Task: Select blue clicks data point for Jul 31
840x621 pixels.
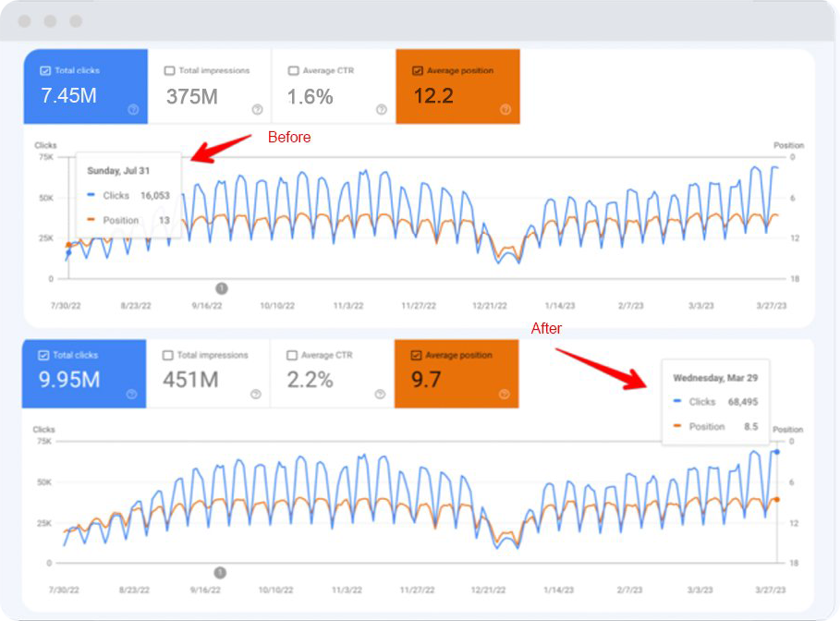Action: (67, 252)
